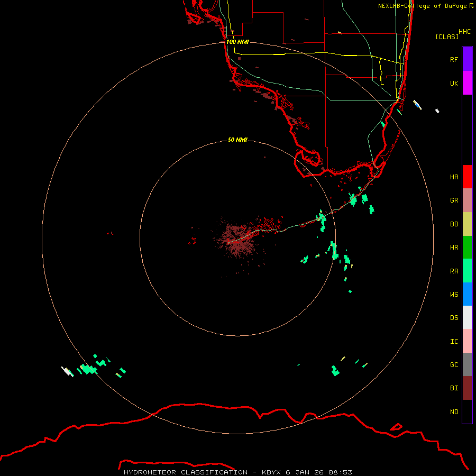The width and height of the screenshot is (476, 476).
Task: Click the 100 NMI range ring label
Action: pos(237,42)
